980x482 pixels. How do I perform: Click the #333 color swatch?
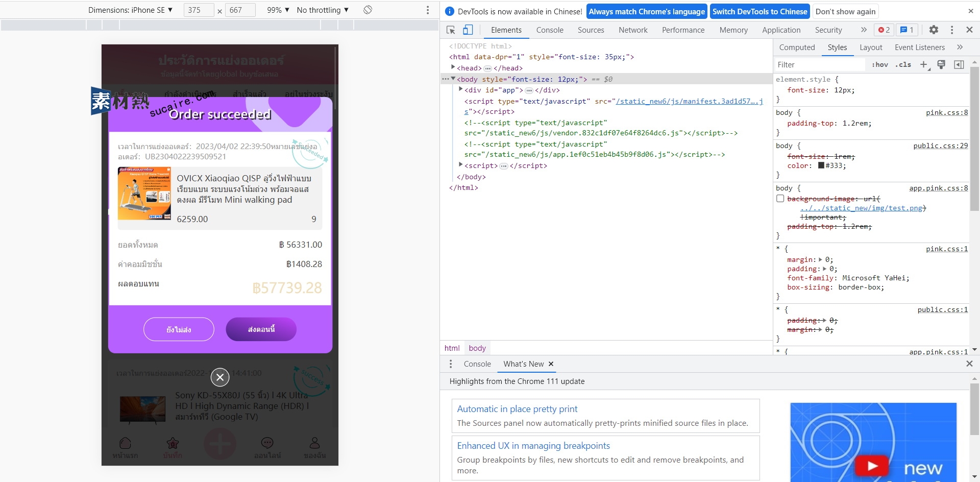click(x=821, y=165)
